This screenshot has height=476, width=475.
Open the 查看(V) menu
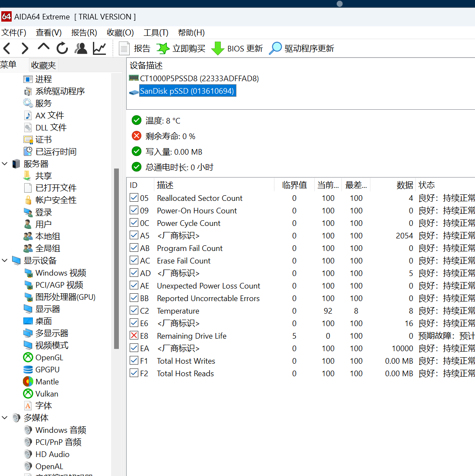pos(48,32)
